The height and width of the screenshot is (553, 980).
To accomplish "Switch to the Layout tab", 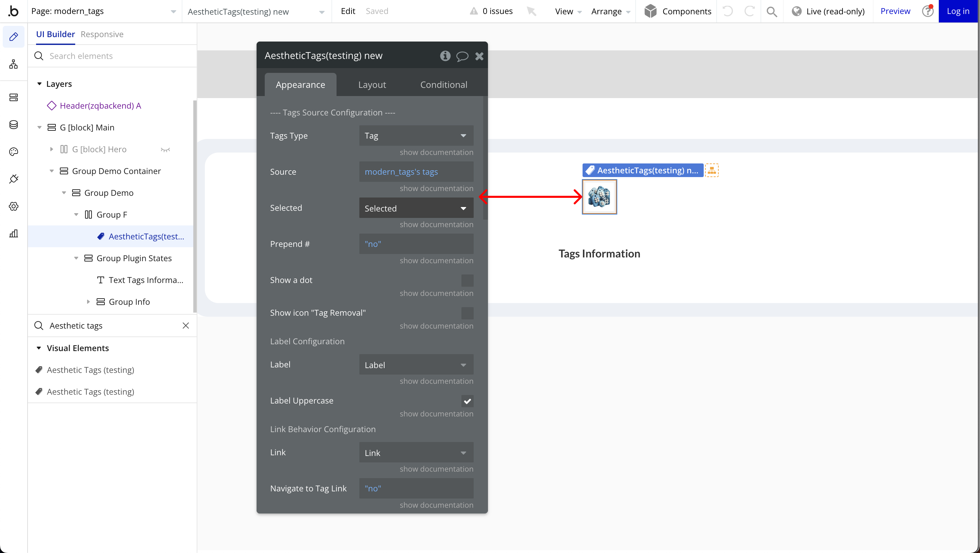I will click(372, 84).
